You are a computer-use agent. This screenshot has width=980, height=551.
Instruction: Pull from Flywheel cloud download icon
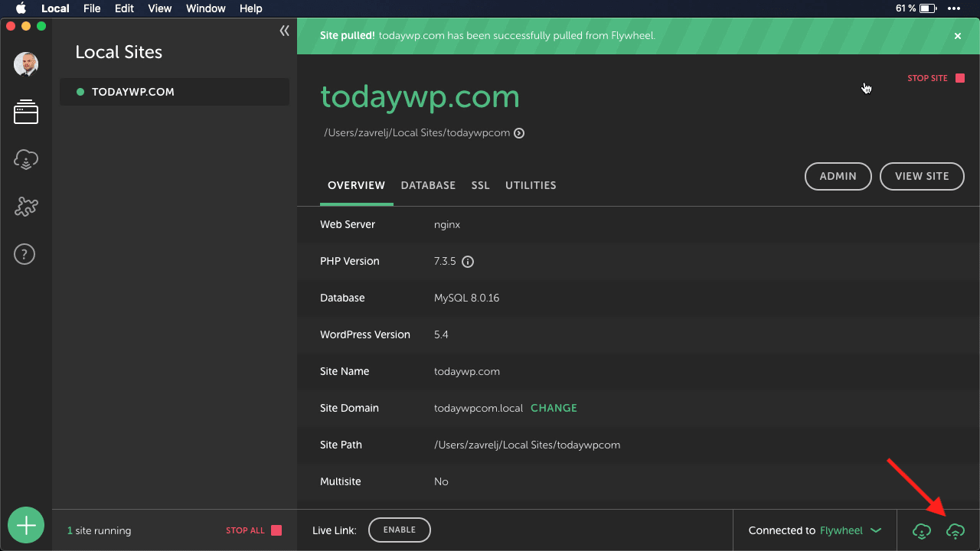[x=922, y=530]
